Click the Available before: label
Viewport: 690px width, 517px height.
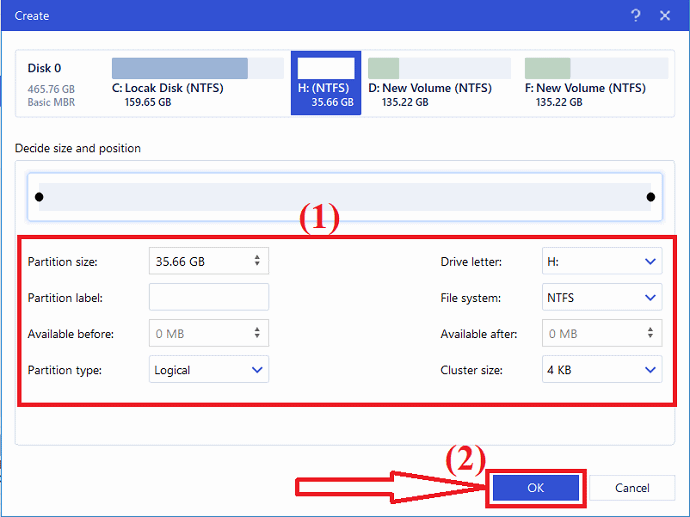tap(71, 334)
